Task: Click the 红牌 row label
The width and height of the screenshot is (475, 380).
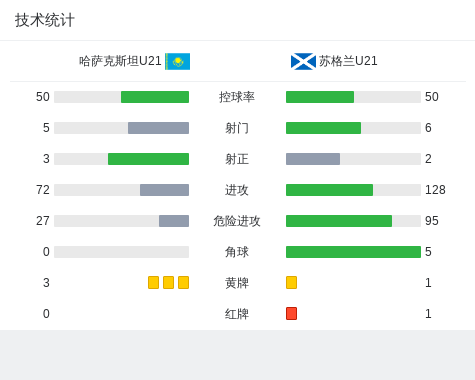Action: [237, 314]
